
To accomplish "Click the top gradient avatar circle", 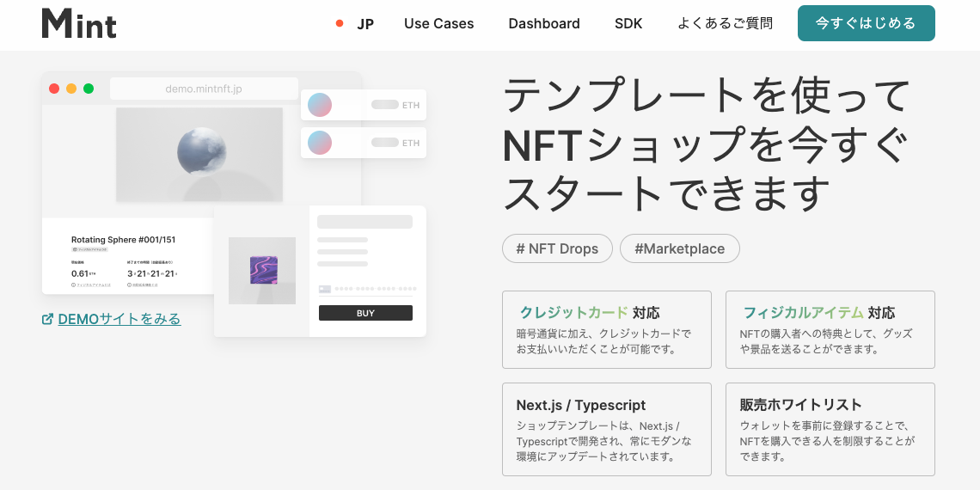I will pos(320,105).
